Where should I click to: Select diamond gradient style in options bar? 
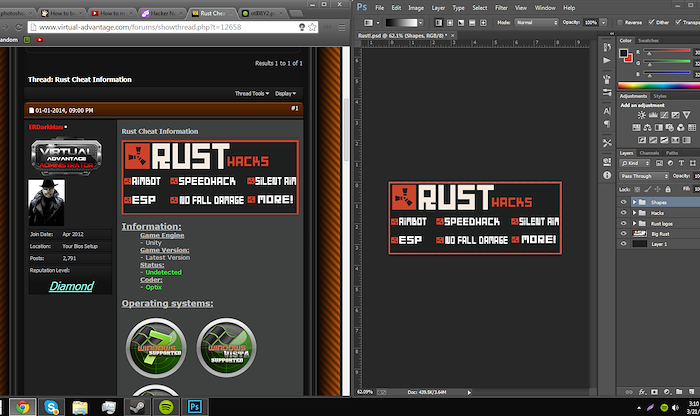(483, 22)
